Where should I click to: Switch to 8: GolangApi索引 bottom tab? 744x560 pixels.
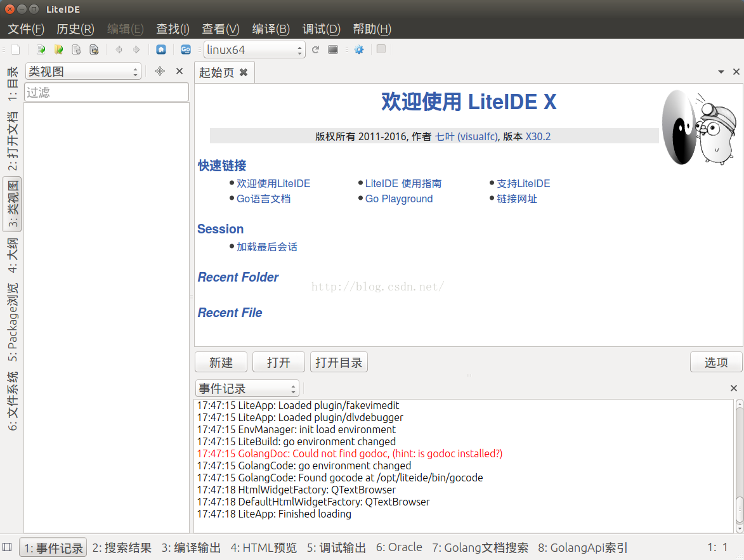(x=583, y=548)
